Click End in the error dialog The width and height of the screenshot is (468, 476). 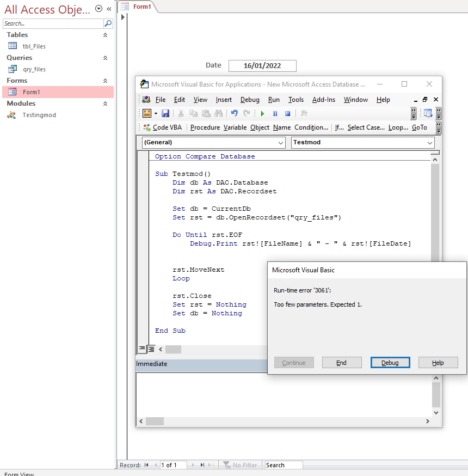point(342,363)
